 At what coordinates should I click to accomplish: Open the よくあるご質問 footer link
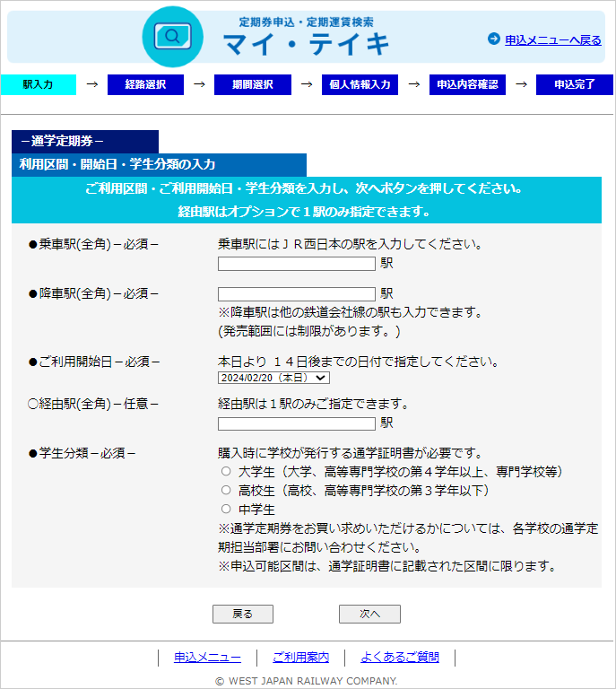coord(400,657)
